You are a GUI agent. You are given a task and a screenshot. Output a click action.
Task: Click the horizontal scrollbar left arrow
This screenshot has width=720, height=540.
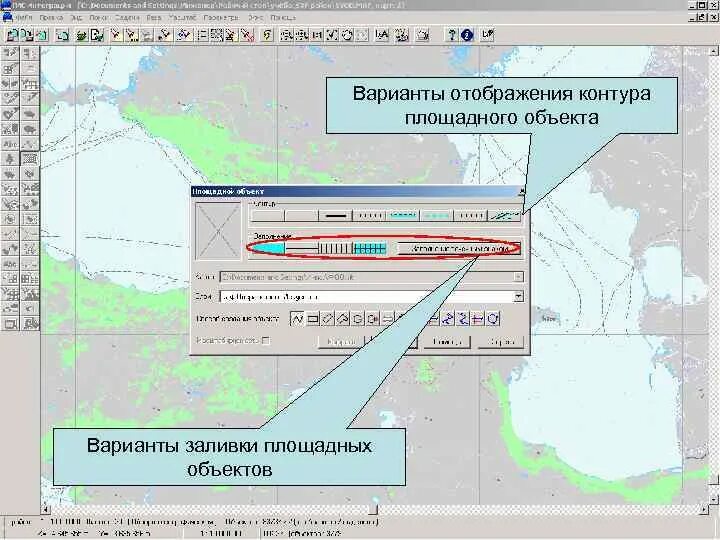coord(45,509)
